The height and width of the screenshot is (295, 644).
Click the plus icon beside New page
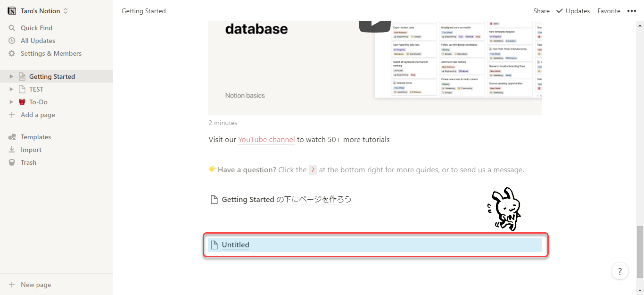[x=12, y=285]
